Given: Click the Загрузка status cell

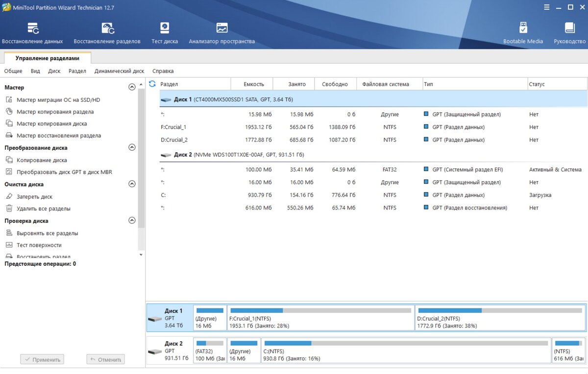Looking at the screenshot, I should pyautogui.click(x=540, y=195).
